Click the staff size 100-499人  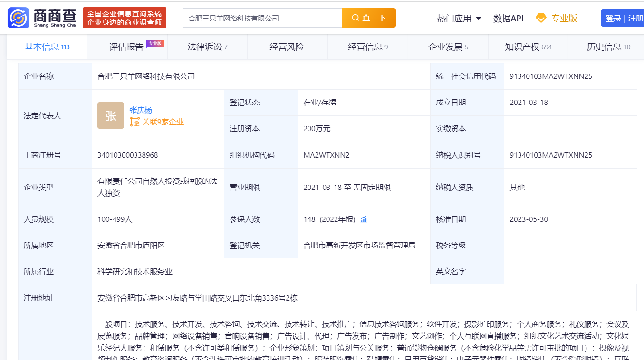click(115, 219)
